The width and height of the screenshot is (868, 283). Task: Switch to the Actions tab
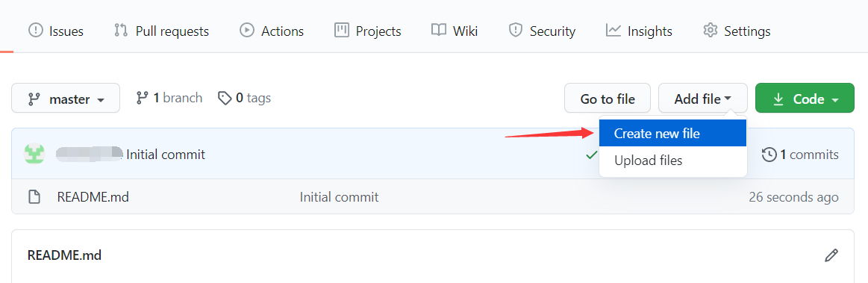[x=271, y=31]
